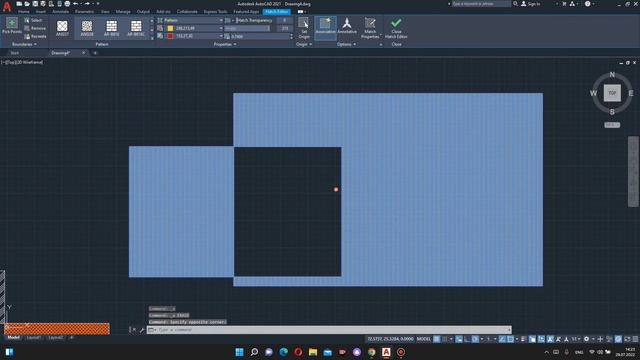This screenshot has width=640, height=360.
Task: Expand the Origin panel
Action: pos(304,44)
